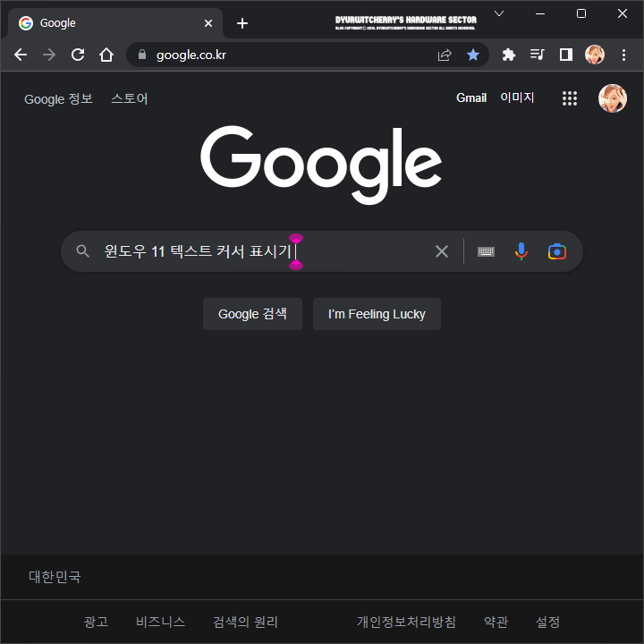Show the side panel icon
This screenshot has height=644, width=644.
tap(566, 55)
